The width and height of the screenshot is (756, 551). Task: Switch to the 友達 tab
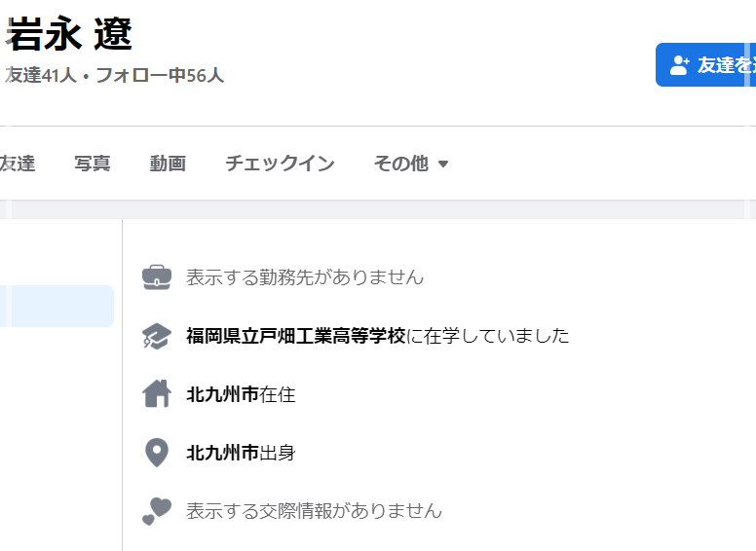click(18, 164)
